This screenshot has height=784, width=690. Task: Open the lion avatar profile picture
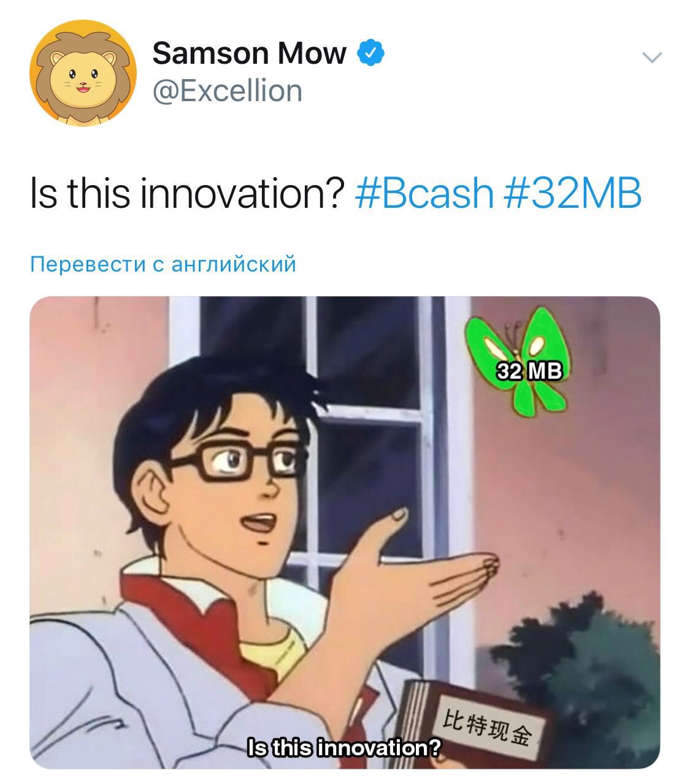(x=83, y=73)
